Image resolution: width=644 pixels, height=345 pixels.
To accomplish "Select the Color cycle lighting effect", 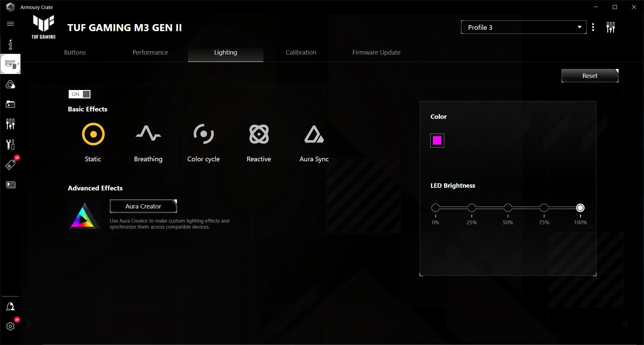I will point(203,143).
